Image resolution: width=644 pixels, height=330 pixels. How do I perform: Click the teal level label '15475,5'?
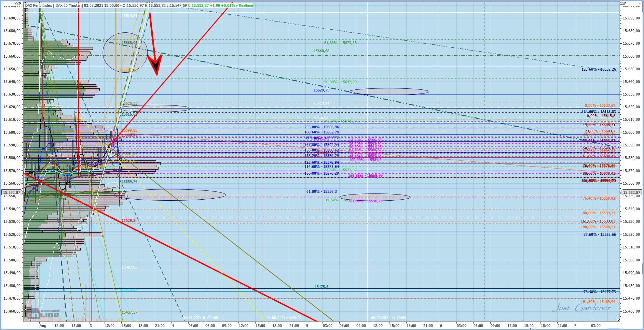[321, 287]
